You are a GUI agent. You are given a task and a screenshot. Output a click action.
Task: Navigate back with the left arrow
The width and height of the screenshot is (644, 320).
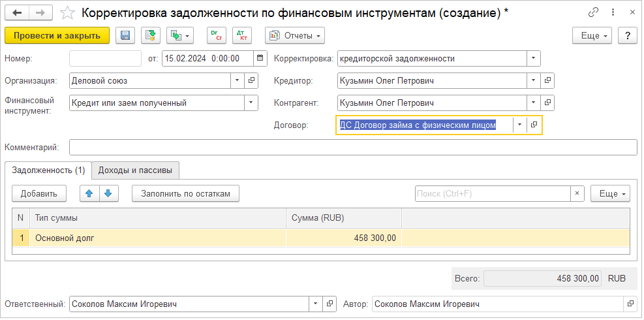[x=17, y=13]
